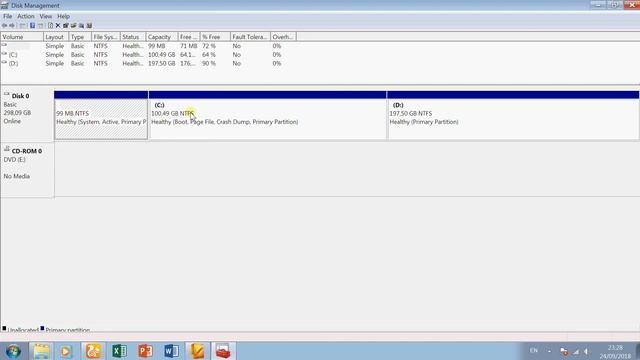Open the File menu
The image size is (640, 360).
[x=7, y=16]
